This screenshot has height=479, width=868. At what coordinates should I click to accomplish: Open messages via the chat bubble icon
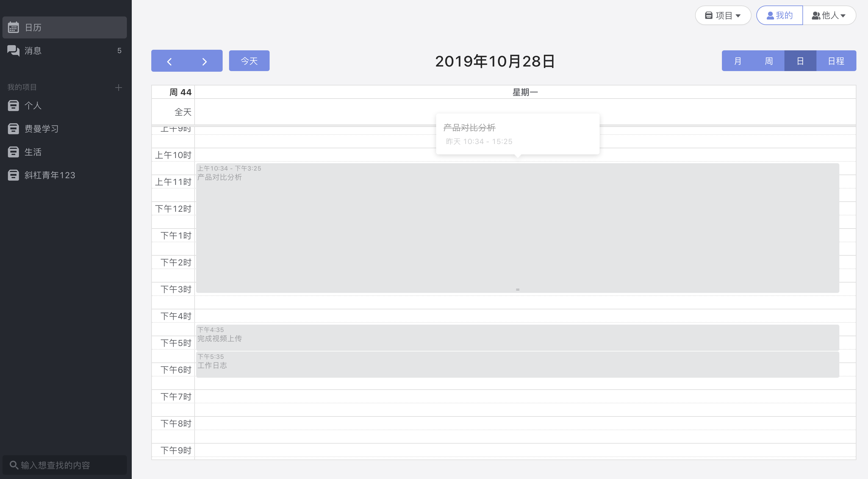tap(13, 51)
